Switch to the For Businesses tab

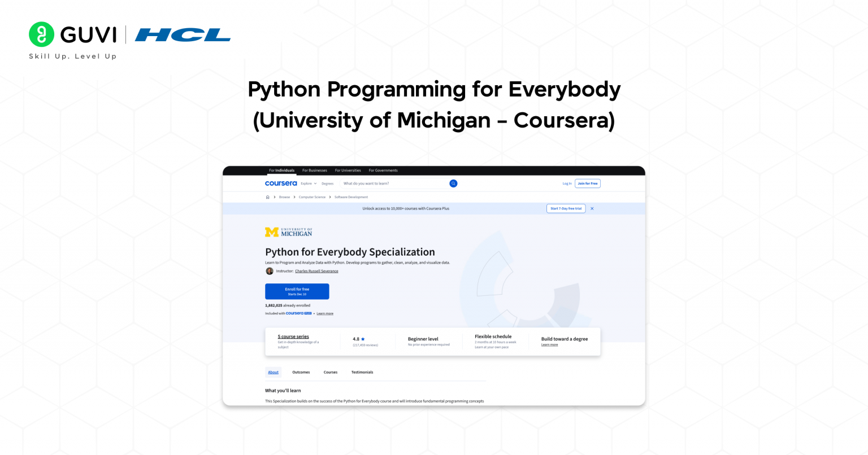[x=314, y=170]
